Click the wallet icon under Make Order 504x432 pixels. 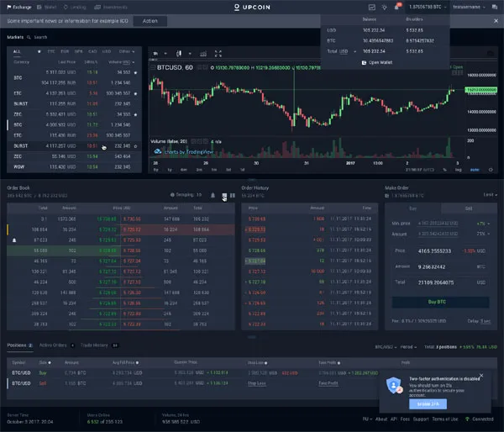pyautogui.click(x=387, y=196)
